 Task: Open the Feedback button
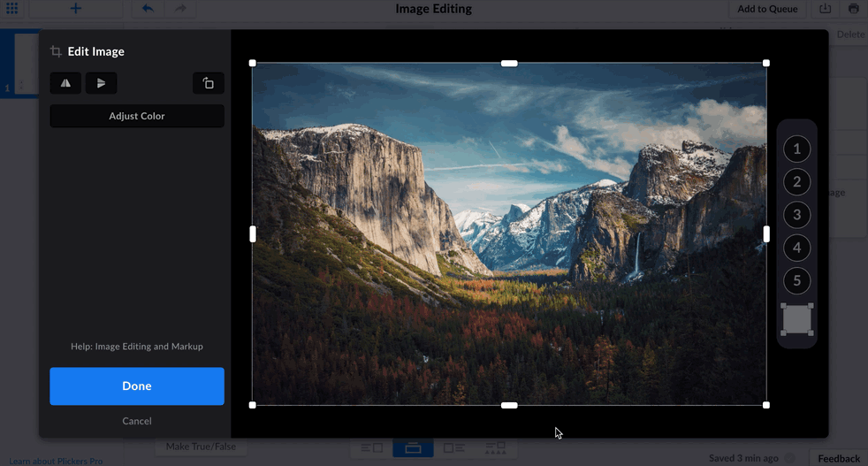839,459
